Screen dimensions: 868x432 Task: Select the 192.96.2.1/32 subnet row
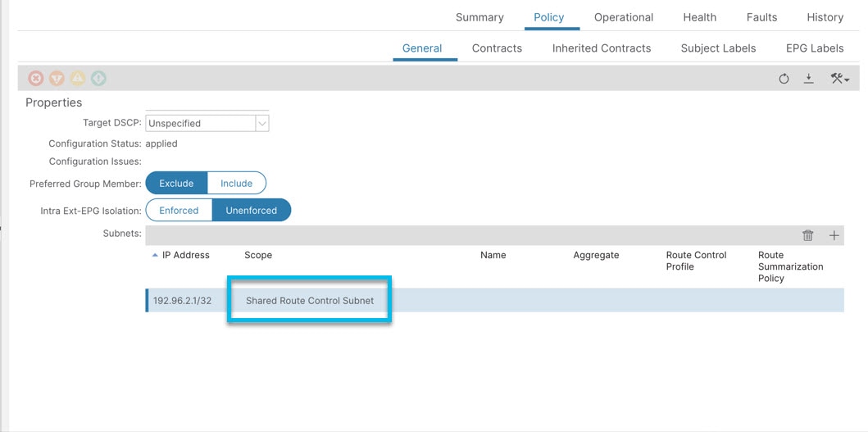click(495, 301)
